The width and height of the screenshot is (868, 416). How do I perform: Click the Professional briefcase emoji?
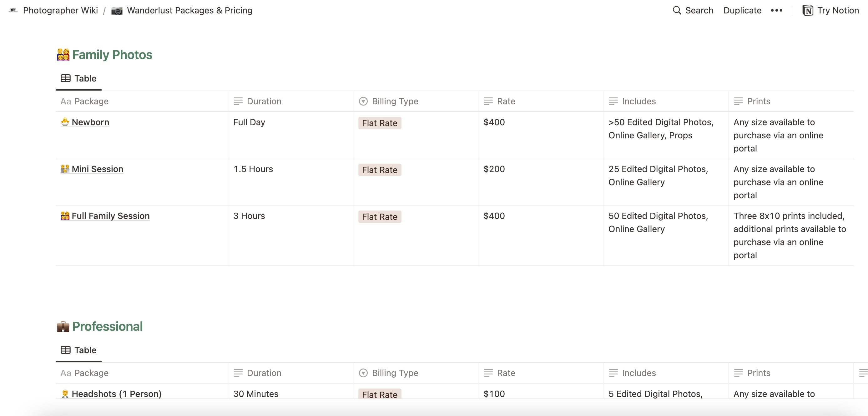[63, 326]
